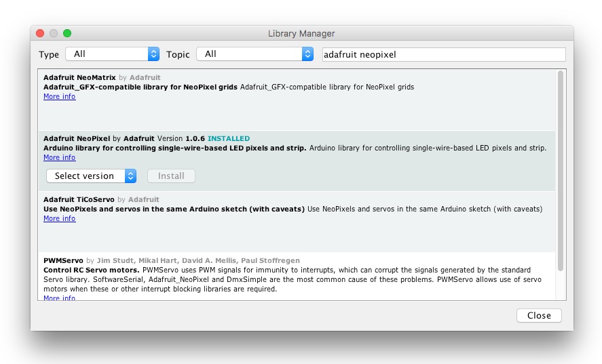Open More info link for Adafruit TiCoServo
The width and height of the screenshot is (602, 364).
pyautogui.click(x=60, y=219)
